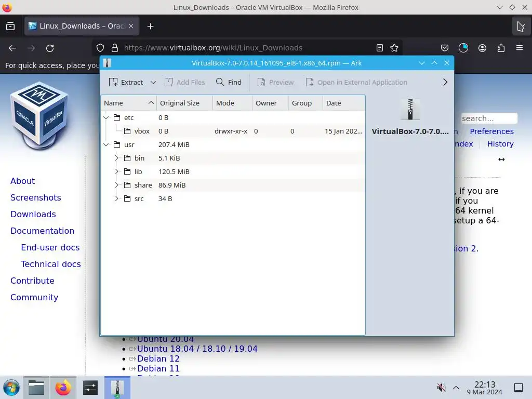Toggle Firefox reader view

[x=380, y=48]
